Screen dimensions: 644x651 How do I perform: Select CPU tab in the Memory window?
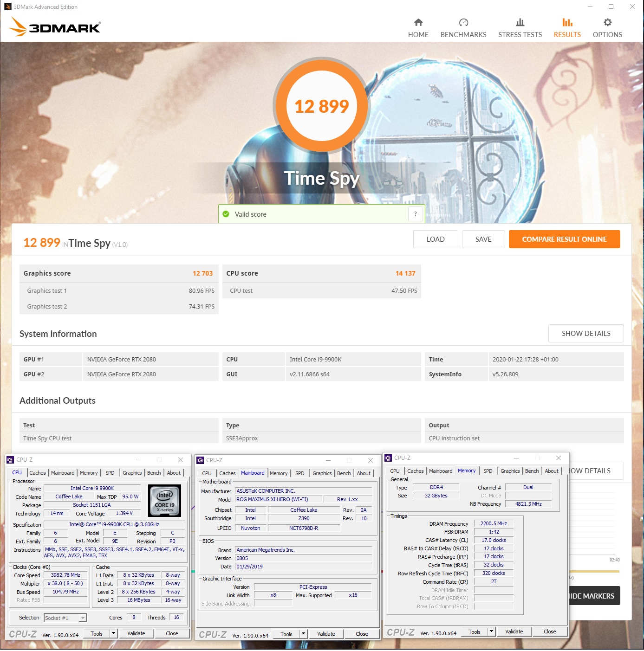395,471
